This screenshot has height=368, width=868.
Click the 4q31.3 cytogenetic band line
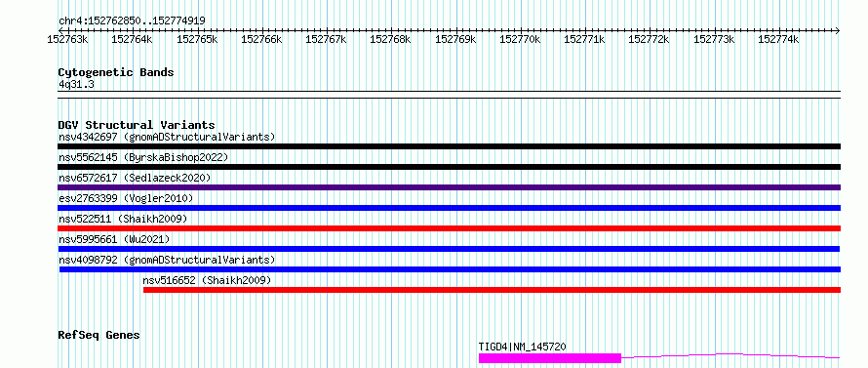[449, 95]
